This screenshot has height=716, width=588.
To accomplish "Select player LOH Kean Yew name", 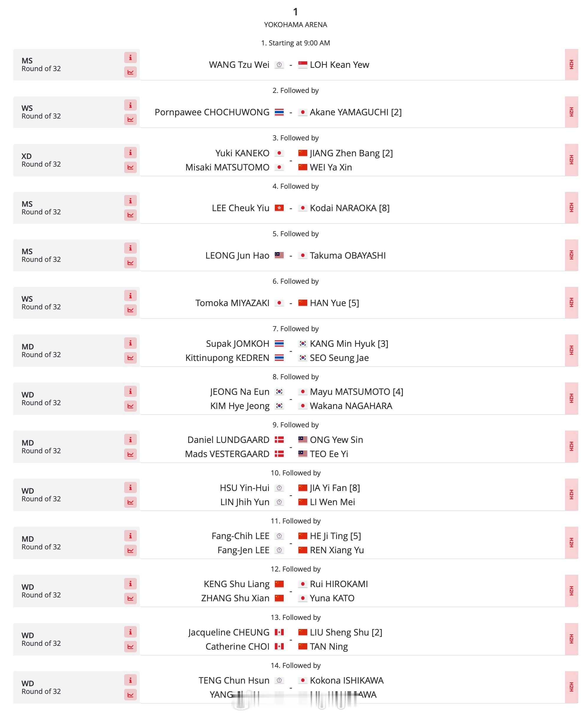I will 339,65.
